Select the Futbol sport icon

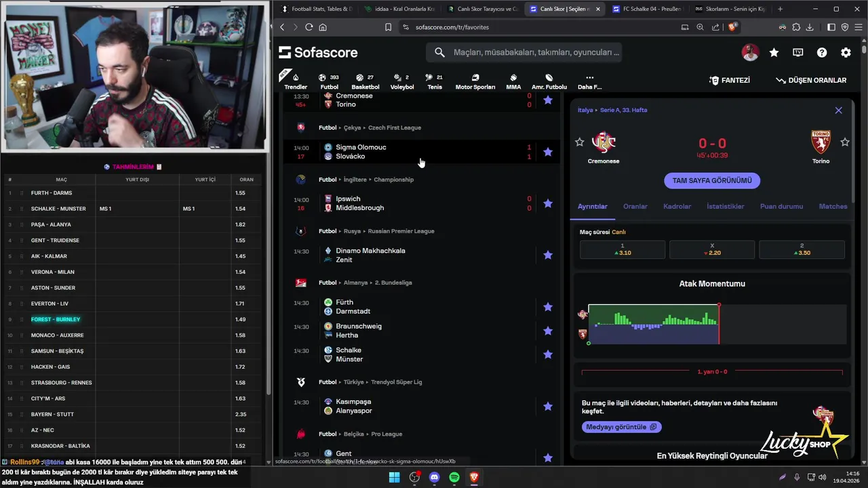[x=329, y=81]
